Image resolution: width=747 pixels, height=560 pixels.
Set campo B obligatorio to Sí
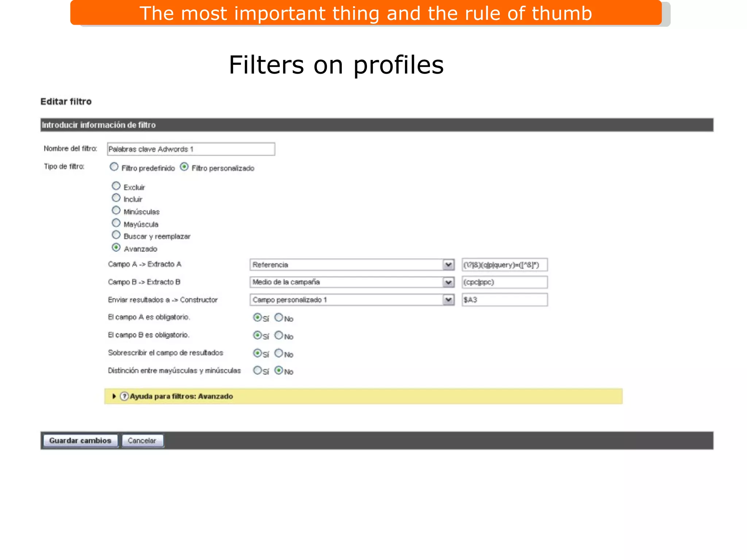(x=257, y=335)
